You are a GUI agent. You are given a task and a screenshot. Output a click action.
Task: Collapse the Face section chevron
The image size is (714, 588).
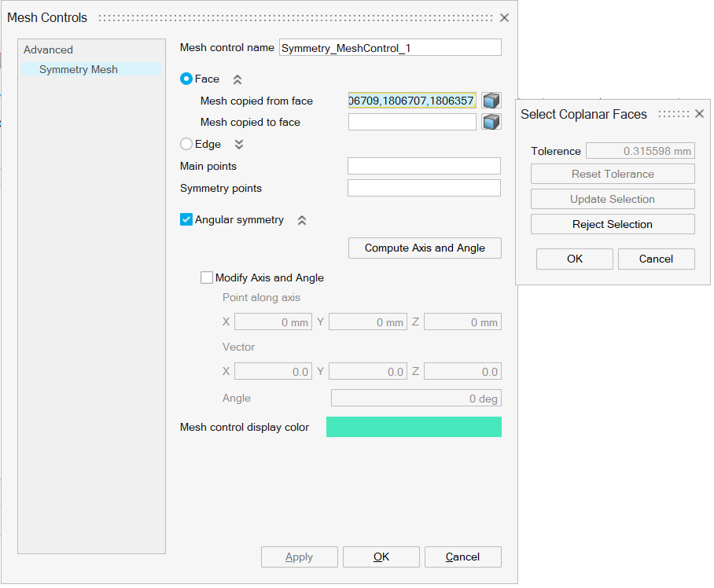[237, 79]
